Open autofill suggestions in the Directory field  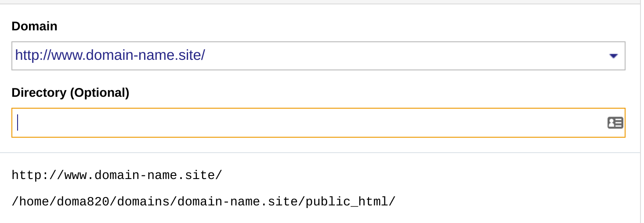(x=615, y=123)
